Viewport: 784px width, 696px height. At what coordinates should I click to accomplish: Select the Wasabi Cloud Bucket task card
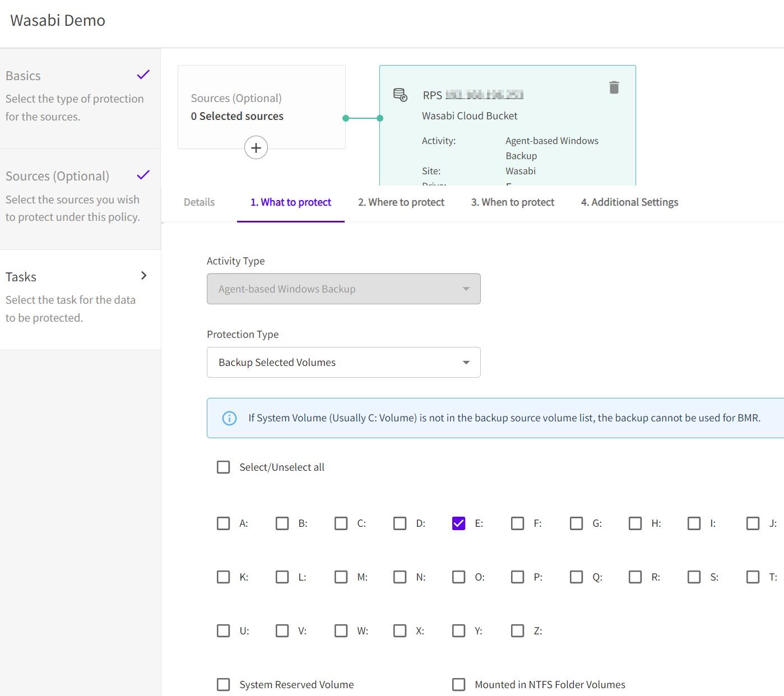508,126
